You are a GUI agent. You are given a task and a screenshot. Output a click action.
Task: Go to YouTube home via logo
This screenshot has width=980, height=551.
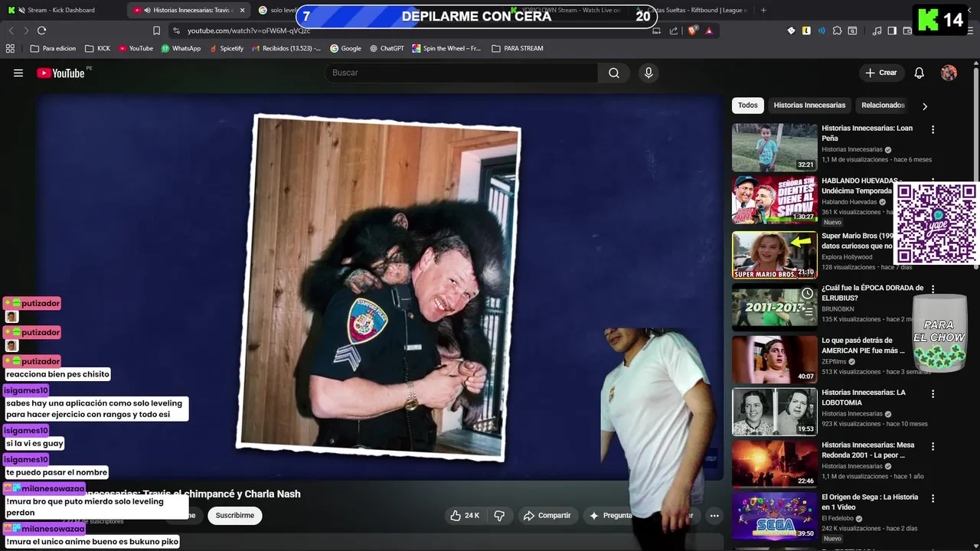(60, 73)
